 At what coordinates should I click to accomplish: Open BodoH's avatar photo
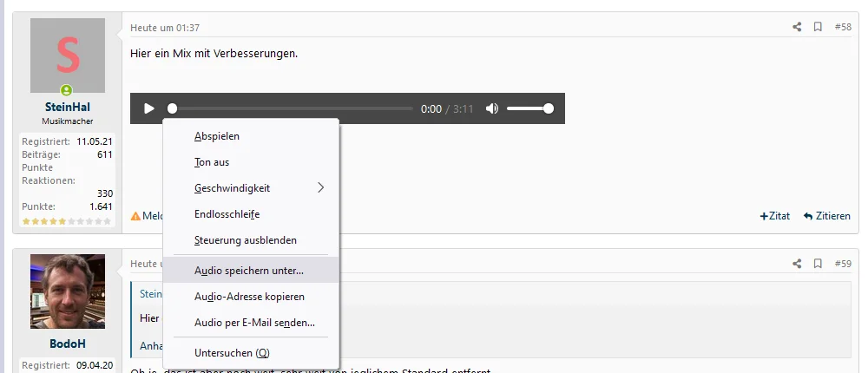click(x=68, y=291)
